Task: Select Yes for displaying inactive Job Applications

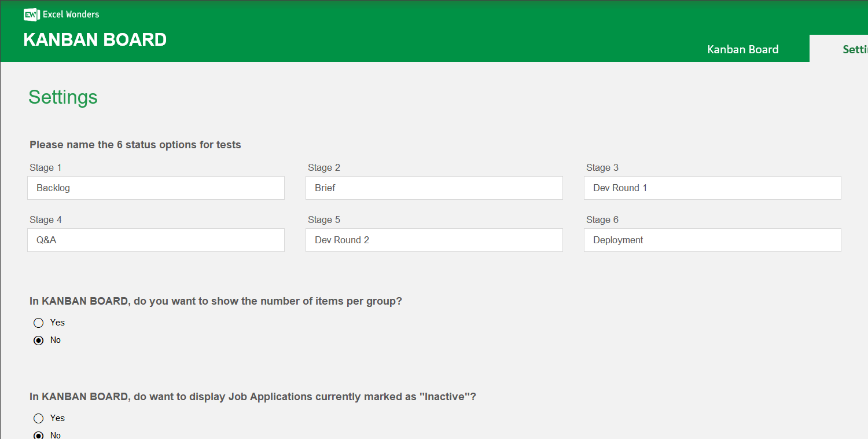Action: 38,418
